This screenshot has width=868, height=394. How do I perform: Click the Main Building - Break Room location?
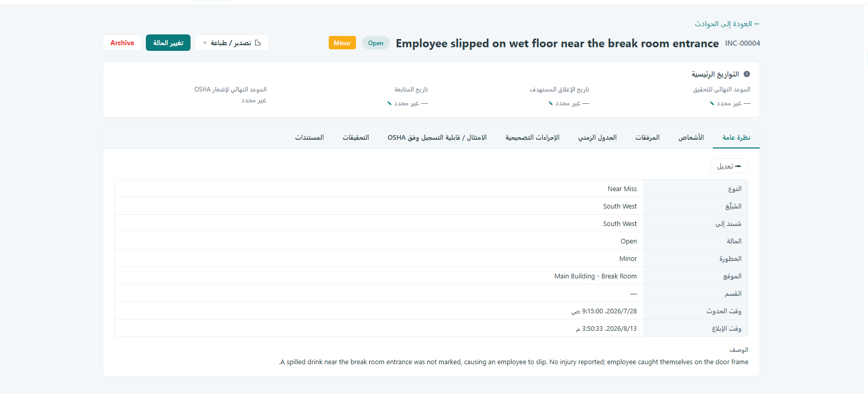(x=595, y=276)
